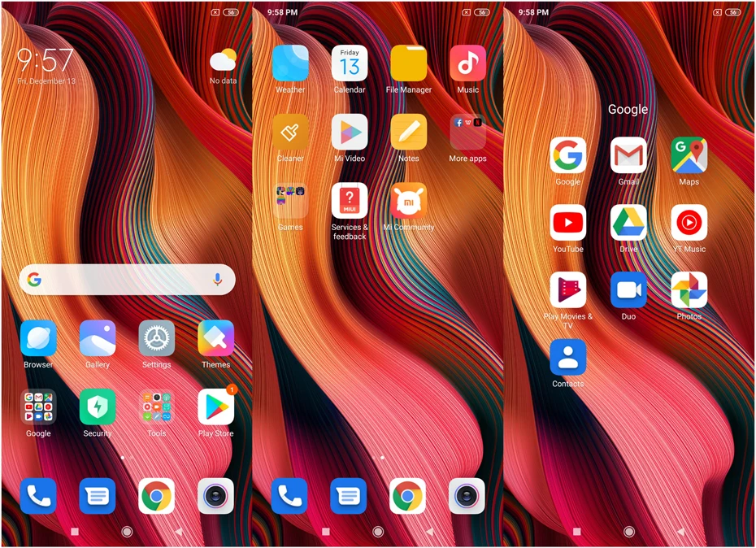Viewport: 756px width, 548px height.
Task: Open Camera in first screen dock
Action: [x=215, y=496]
